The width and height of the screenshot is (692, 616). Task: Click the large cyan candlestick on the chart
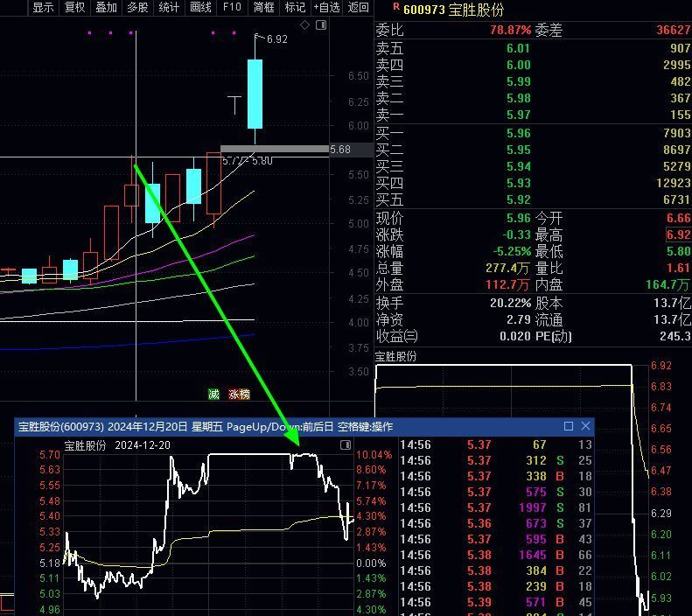coord(255,94)
